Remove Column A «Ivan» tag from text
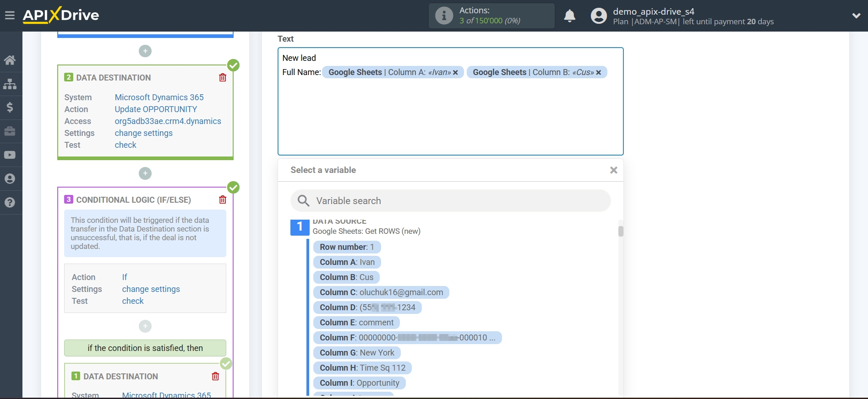 tap(455, 73)
